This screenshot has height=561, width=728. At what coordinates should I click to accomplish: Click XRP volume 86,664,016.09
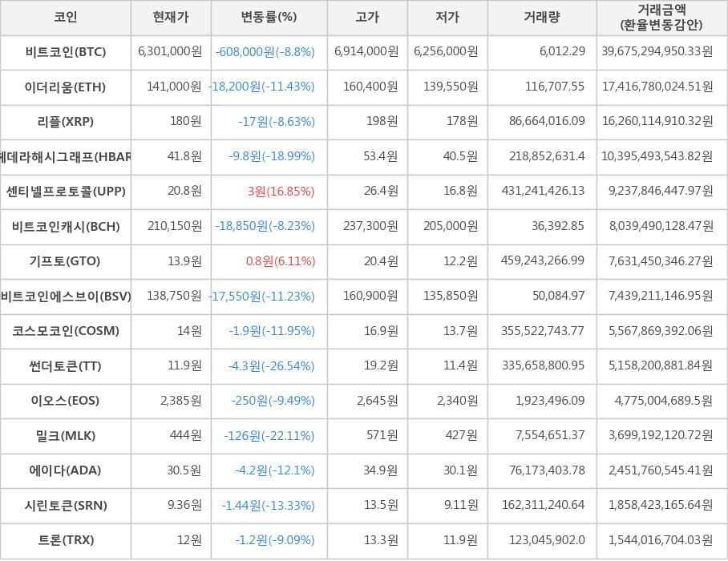pyautogui.click(x=547, y=121)
